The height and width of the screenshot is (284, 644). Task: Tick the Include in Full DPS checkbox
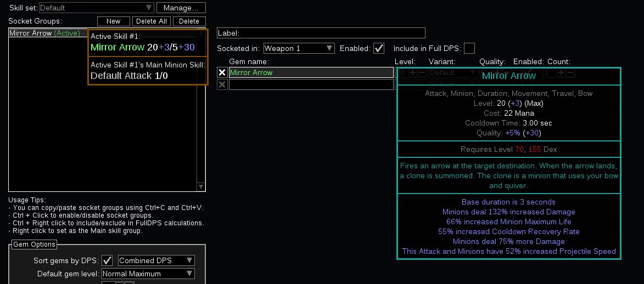tap(469, 48)
